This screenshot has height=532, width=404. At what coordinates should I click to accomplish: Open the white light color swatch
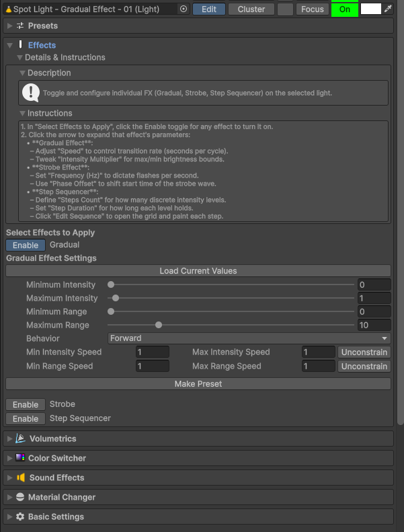click(371, 9)
